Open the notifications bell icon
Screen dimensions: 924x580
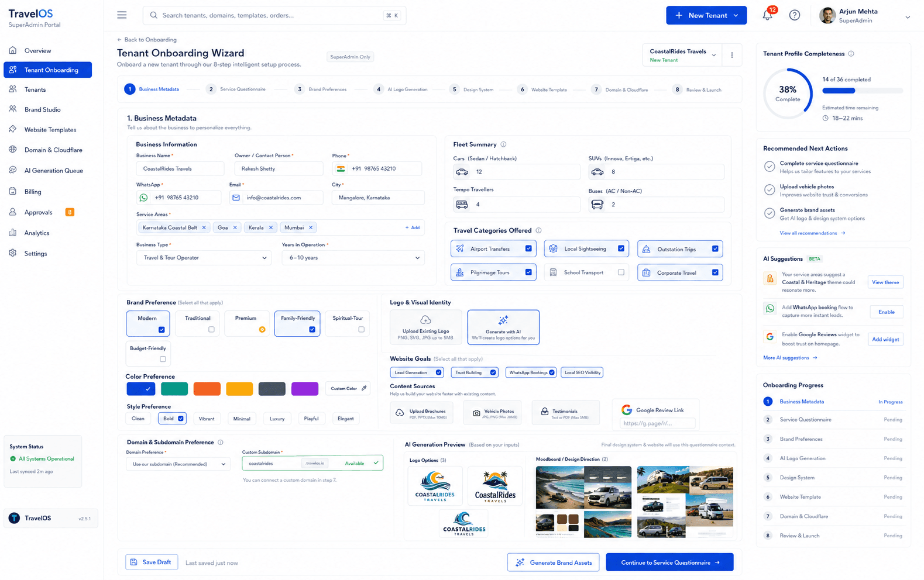click(767, 15)
